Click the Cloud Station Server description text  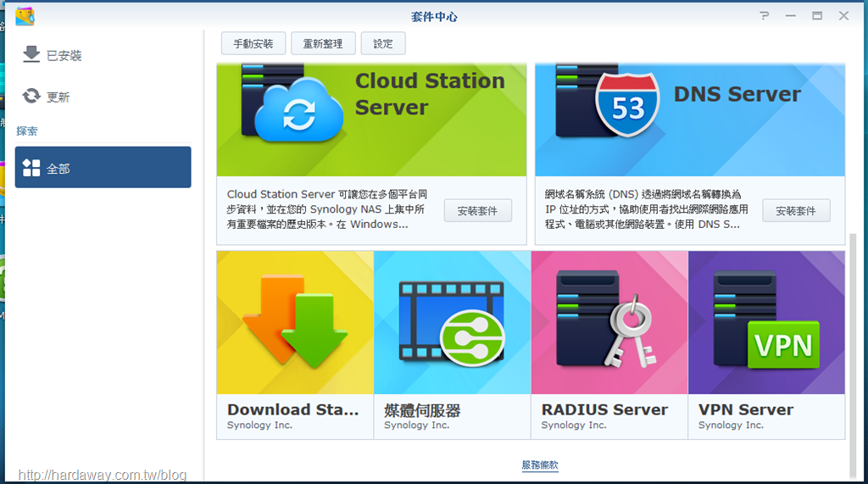(x=327, y=209)
